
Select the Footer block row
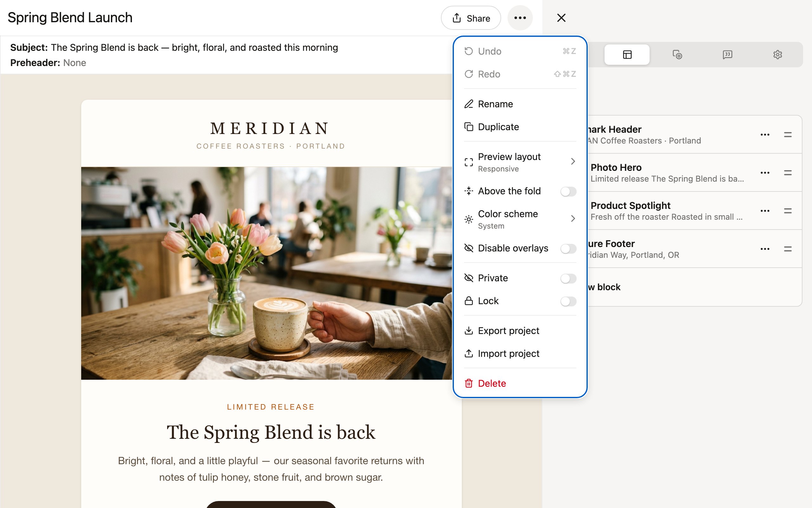695,249
